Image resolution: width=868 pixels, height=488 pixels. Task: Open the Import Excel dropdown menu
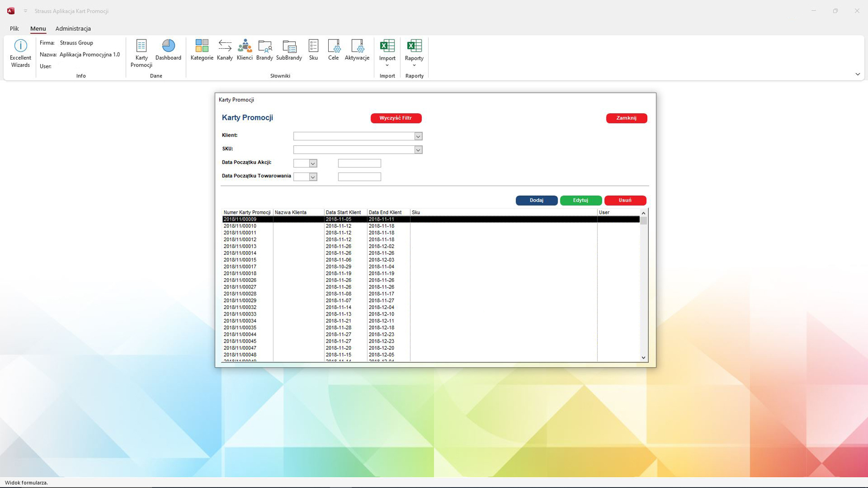(387, 53)
